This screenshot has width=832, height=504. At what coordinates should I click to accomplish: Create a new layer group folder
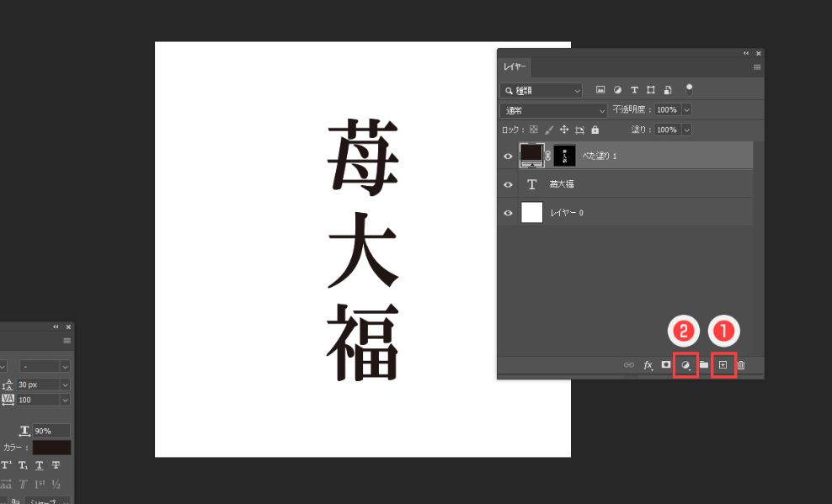point(704,364)
